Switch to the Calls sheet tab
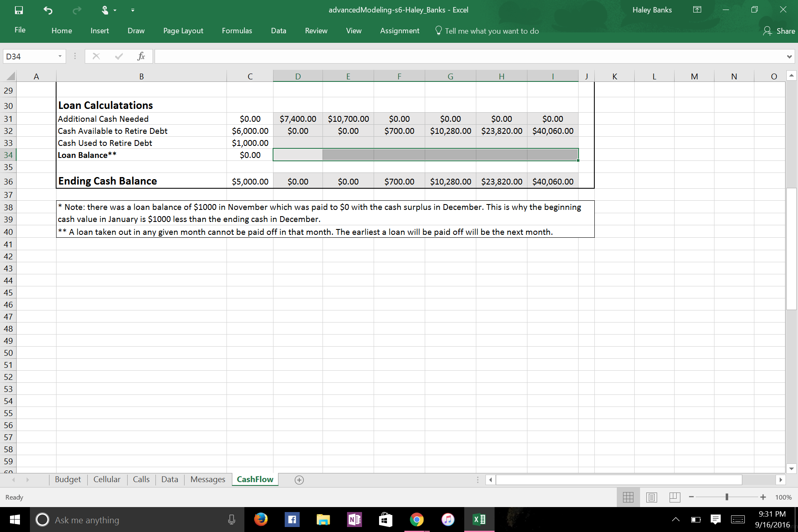The width and height of the screenshot is (798, 532). [141, 479]
